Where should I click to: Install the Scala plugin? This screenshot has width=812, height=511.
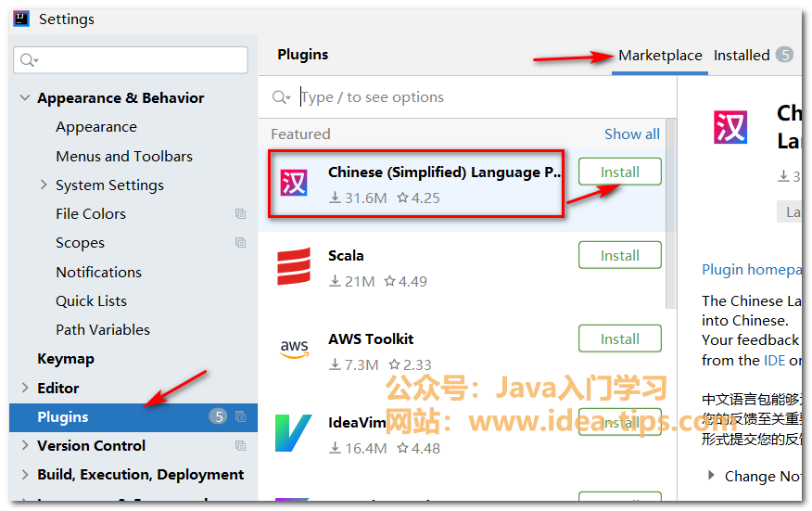pyautogui.click(x=620, y=255)
